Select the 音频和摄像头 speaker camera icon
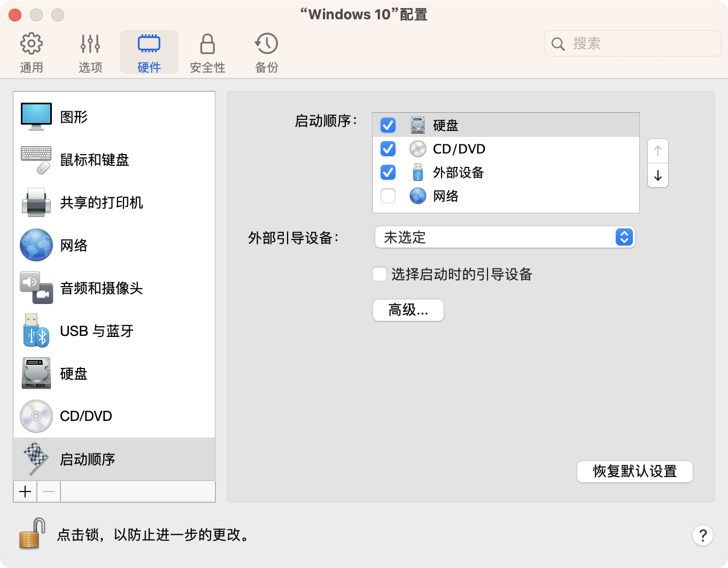Image resolution: width=728 pixels, height=568 pixels. [x=36, y=288]
